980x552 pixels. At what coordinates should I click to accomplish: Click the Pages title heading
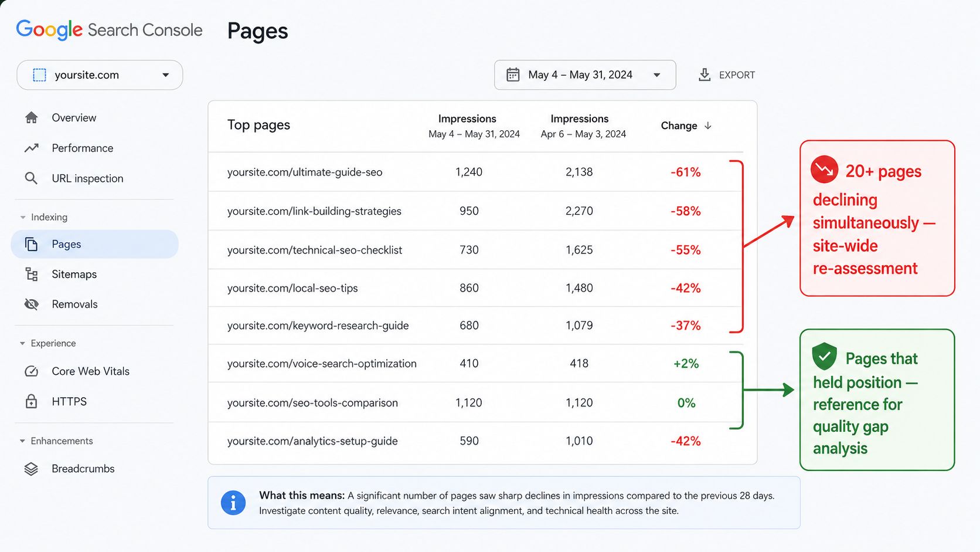258,31
